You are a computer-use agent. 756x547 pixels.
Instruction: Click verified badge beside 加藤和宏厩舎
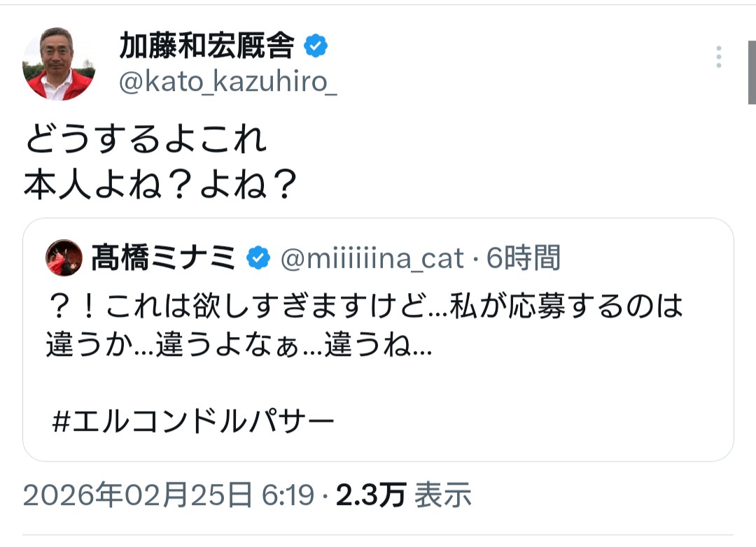[x=316, y=47]
